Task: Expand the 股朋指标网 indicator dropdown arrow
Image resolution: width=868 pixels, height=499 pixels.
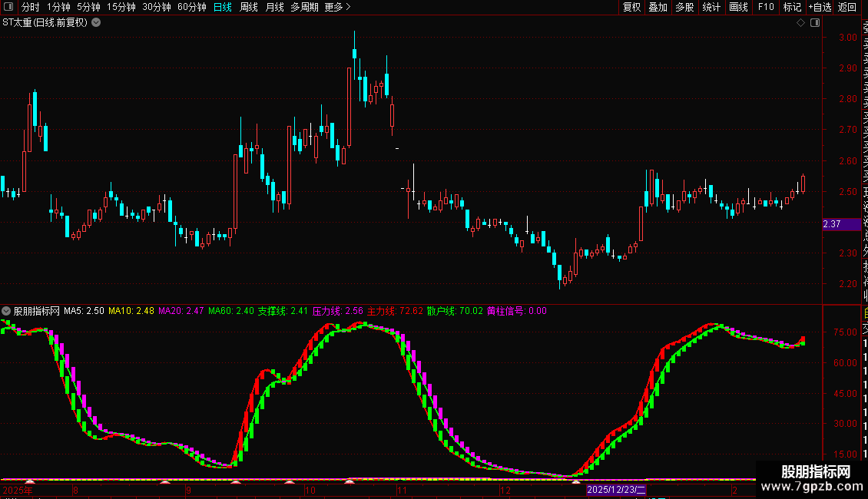Action: coord(6,311)
